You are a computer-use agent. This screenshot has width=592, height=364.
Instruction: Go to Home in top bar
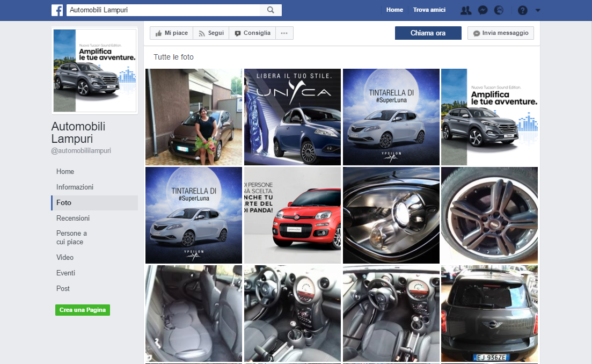click(394, 10)
